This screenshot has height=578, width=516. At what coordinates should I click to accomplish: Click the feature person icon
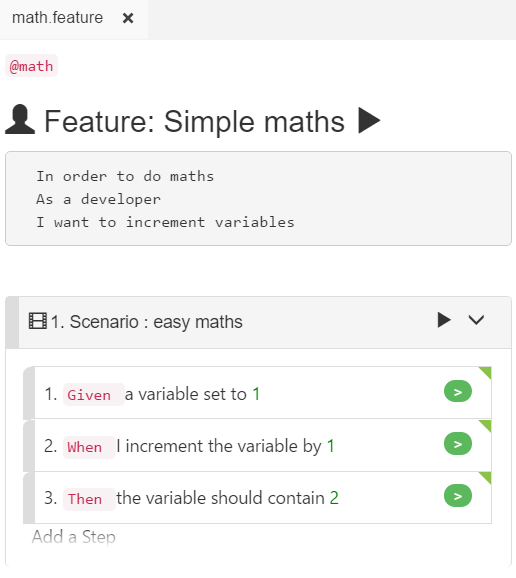(x=20, y=119)
